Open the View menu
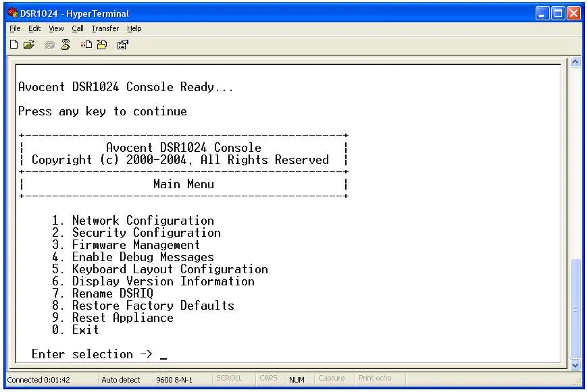Viewport: 587px width, 392px height. pos(56,28)
